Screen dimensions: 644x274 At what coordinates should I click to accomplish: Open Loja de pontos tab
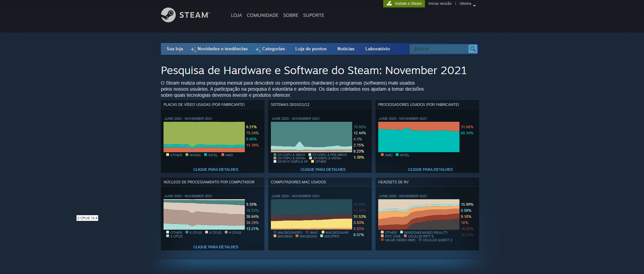[x=311, y=49]
